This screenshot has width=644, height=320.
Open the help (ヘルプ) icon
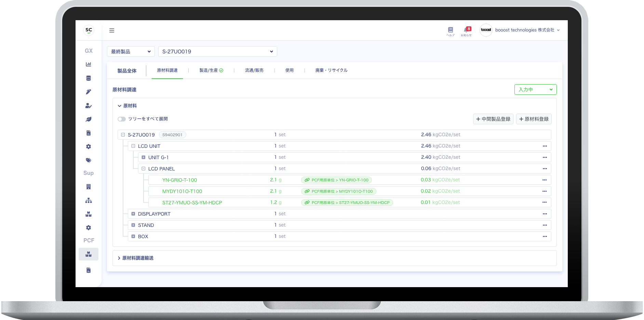point(451,31)
